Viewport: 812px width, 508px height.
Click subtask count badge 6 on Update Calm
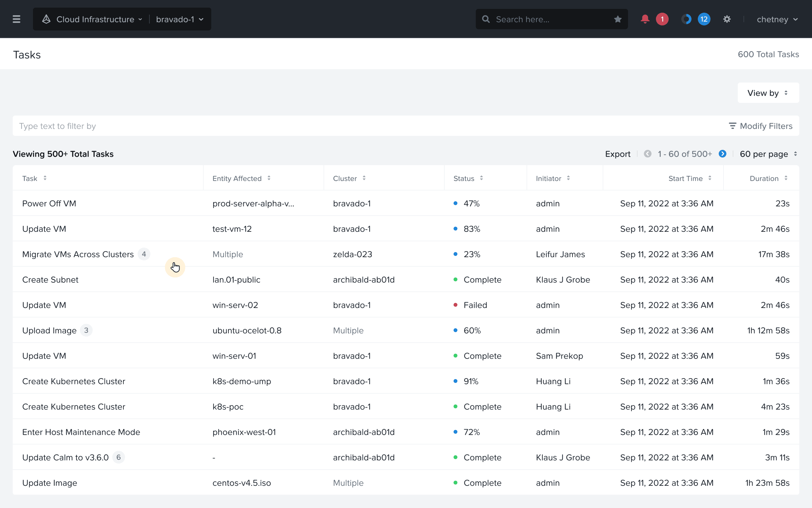(118, 457)
